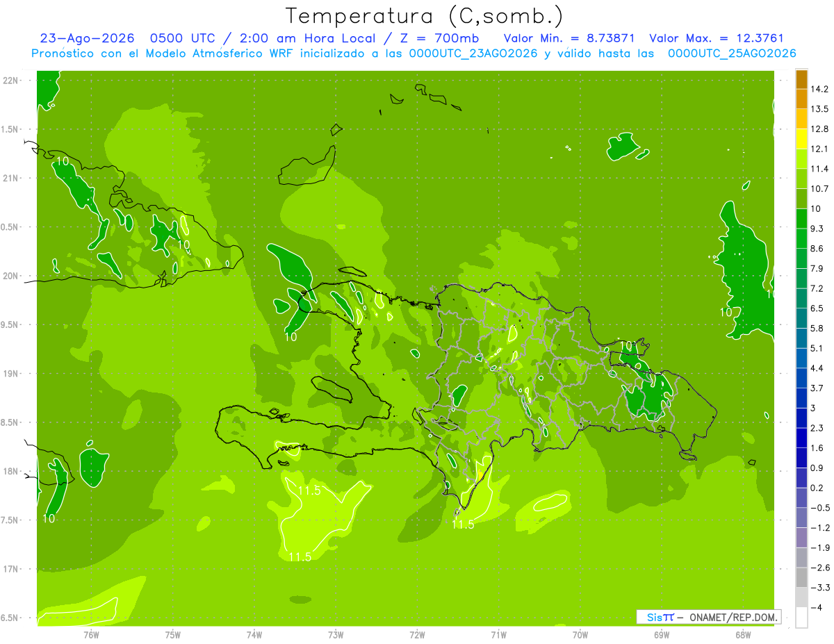Click the "22N" latitude axis label
The height and width of the screenshot is (644, 834).
pos(11,81)
